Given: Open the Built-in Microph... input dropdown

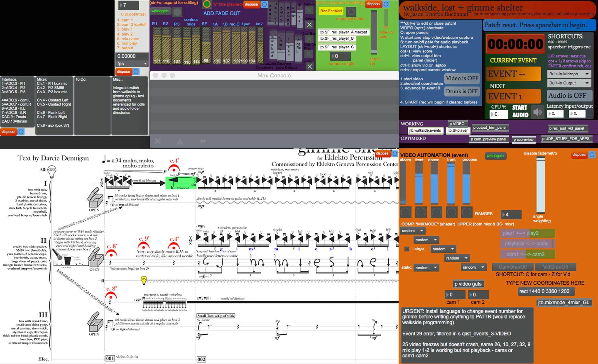Looking at the screenshot, I should [x=569, y=74].
